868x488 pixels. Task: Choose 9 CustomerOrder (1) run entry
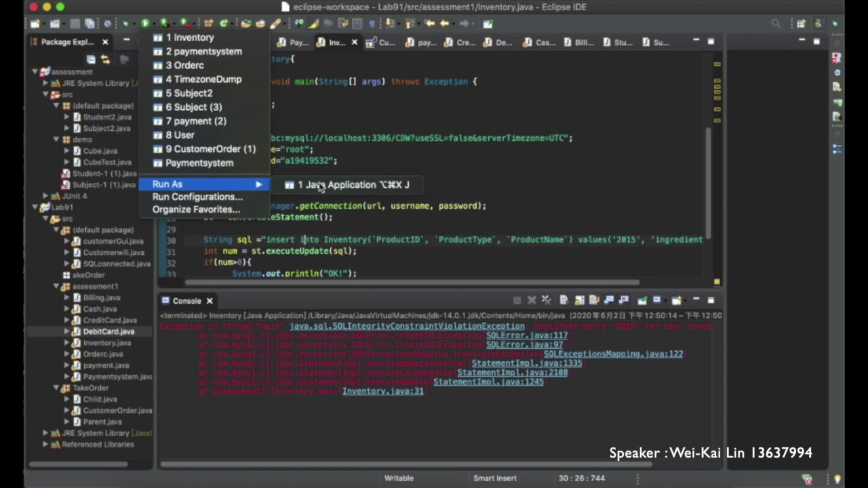(x=203, y=149)
